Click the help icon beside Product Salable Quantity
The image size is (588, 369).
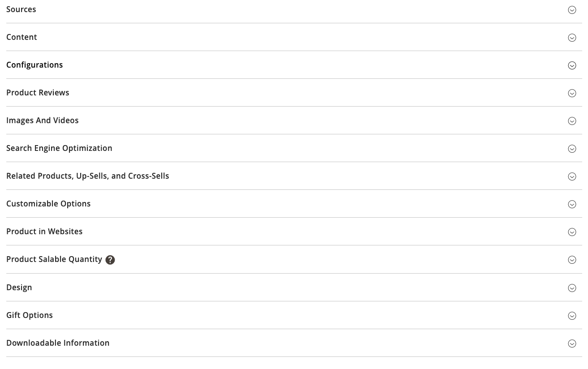click(110, 260)
